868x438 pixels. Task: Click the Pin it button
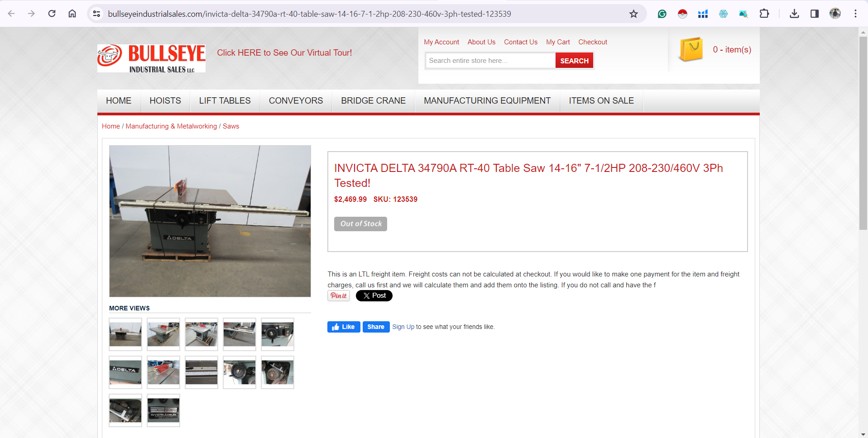(x=339, y=296)
